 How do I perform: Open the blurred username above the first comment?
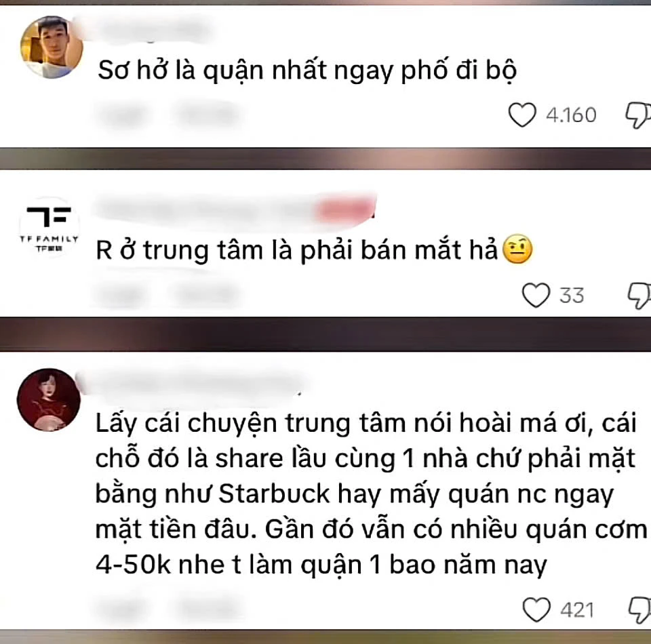[x=154, y=29]
